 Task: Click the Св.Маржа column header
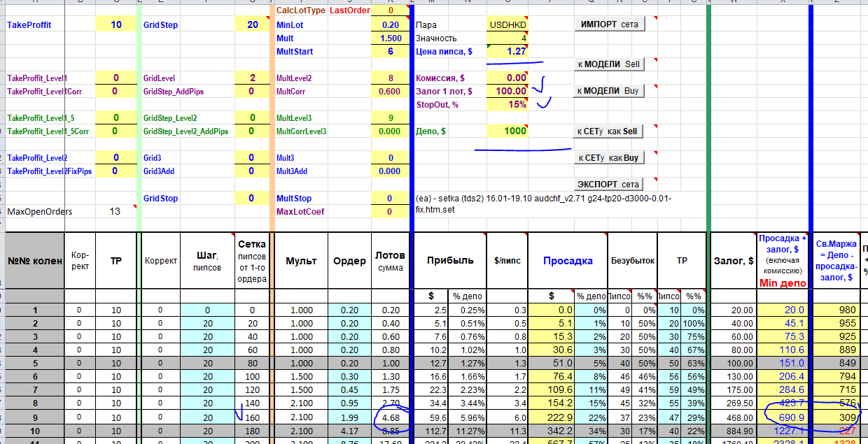(x=836, y=261)
